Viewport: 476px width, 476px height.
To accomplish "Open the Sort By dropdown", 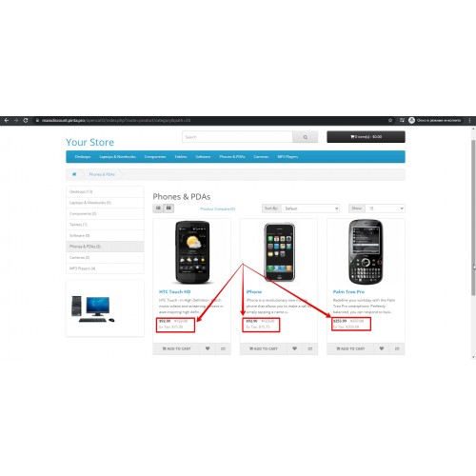I will [x=310, y=208].
